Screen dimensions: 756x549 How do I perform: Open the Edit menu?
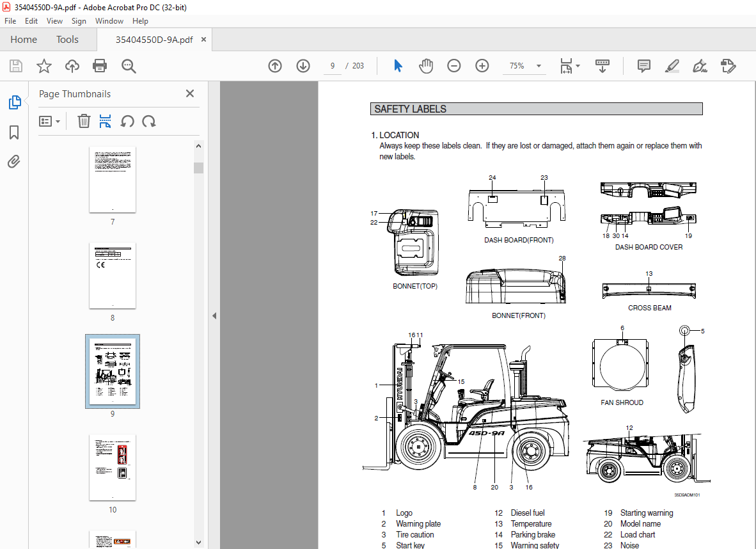(x=31, y=20)
